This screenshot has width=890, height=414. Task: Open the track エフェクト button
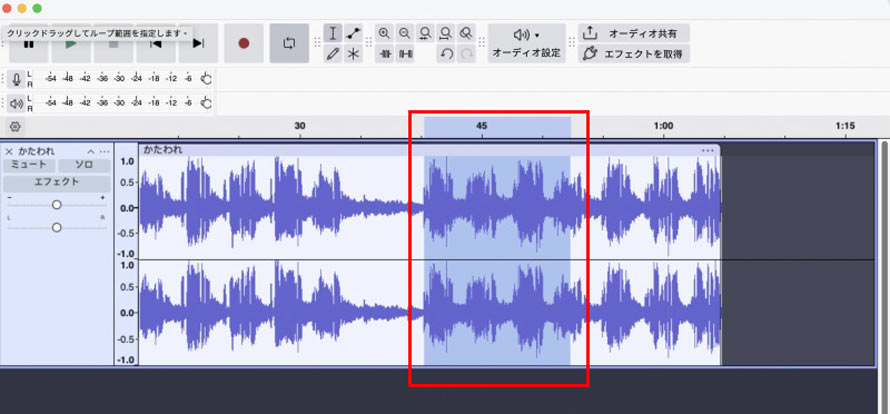coord(57,183)
